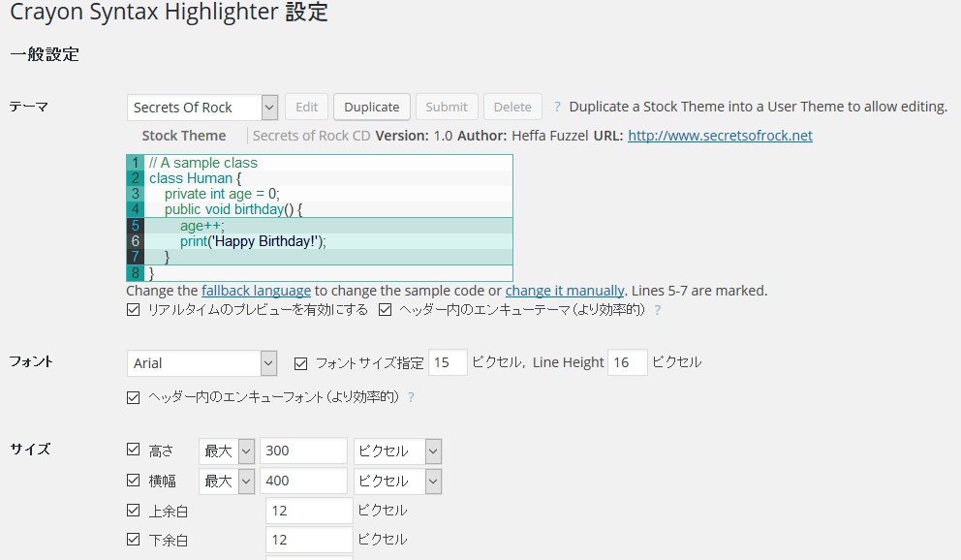
Task: Click help icon next to エンキューテーマ option
Action: 658,311
